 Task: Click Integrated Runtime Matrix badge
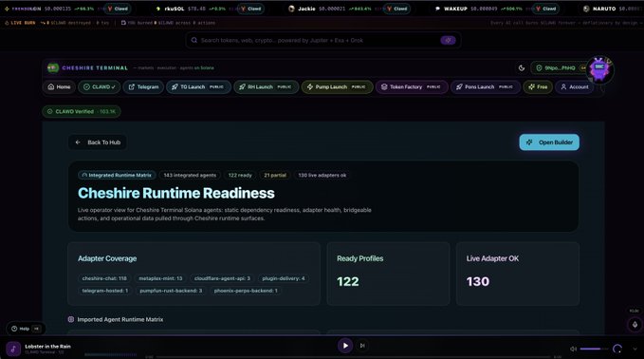coord(117,175)
